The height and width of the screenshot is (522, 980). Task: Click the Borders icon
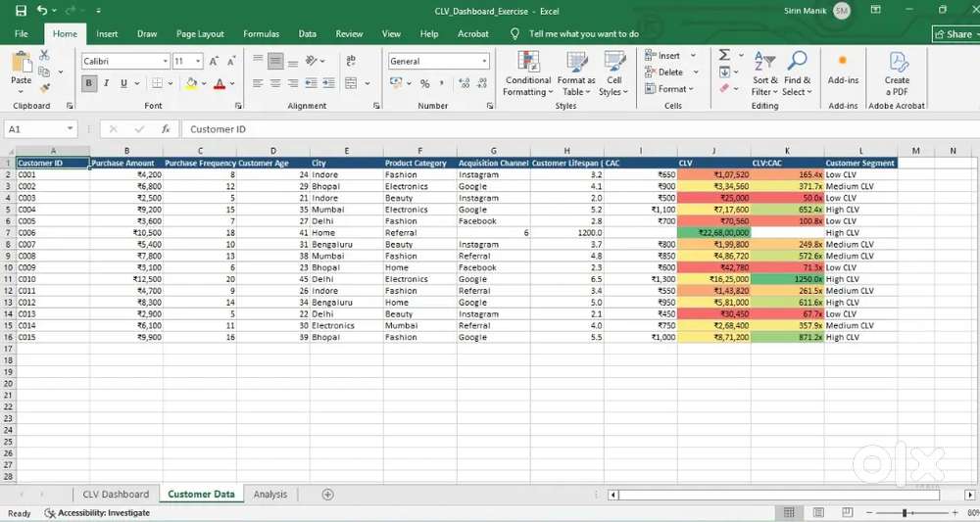(x=157, y=83)
